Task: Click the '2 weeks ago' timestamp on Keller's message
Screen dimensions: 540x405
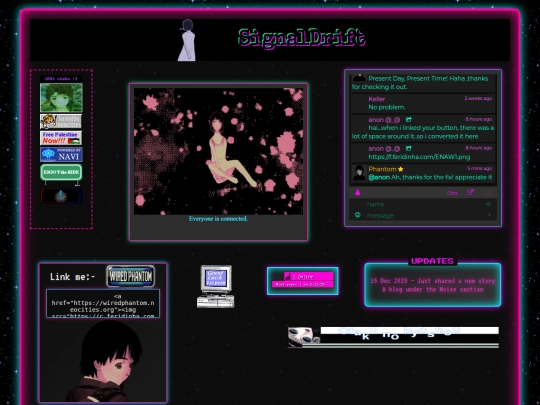Action: click(x=478, y=98)
